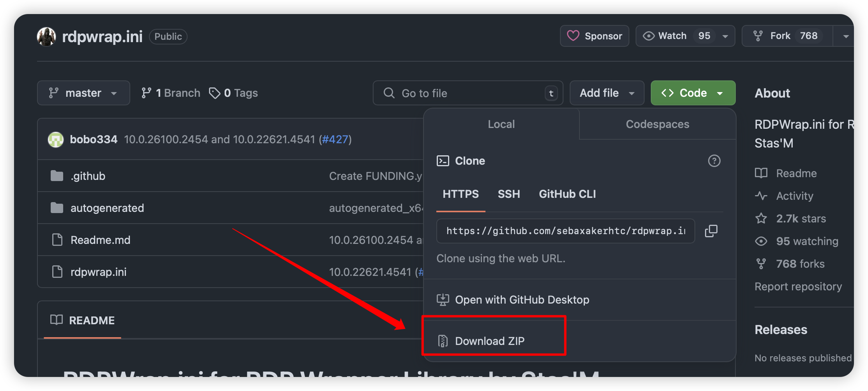Click the clone help question mark icon
The height and width of the screenshot is (391, 868).
coord(714,161)
